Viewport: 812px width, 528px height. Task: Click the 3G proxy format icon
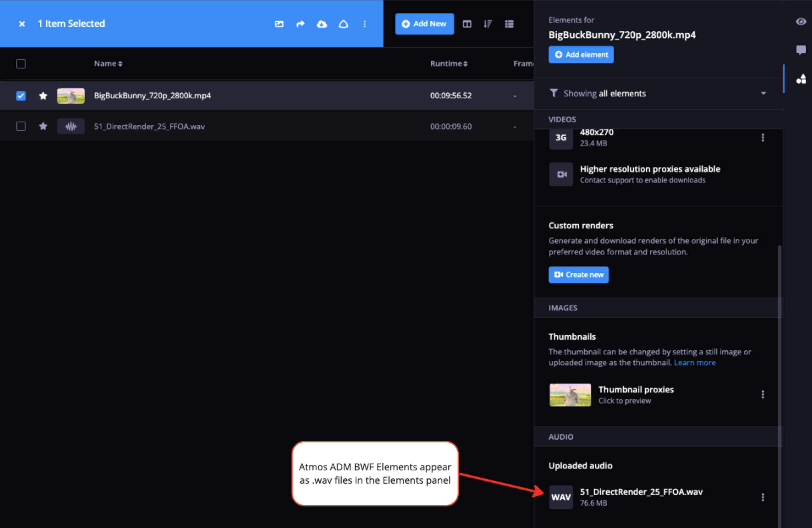561,138
